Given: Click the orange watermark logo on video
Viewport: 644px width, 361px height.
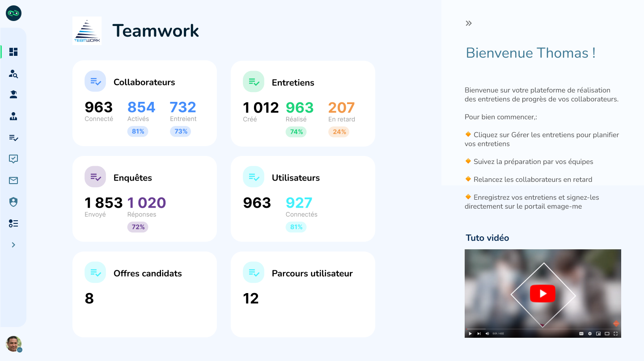Looking at the screenshot, I should [616, 323].
